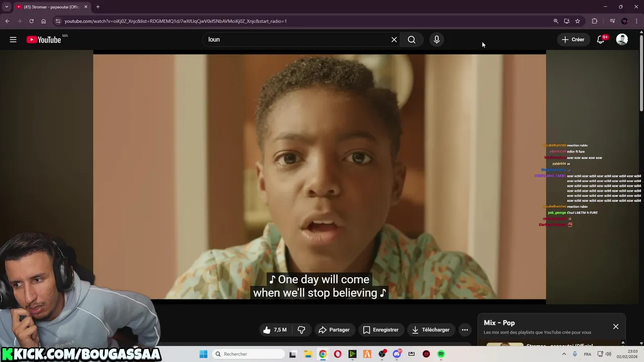Open Discord from the taskbar

click(397, 354)
